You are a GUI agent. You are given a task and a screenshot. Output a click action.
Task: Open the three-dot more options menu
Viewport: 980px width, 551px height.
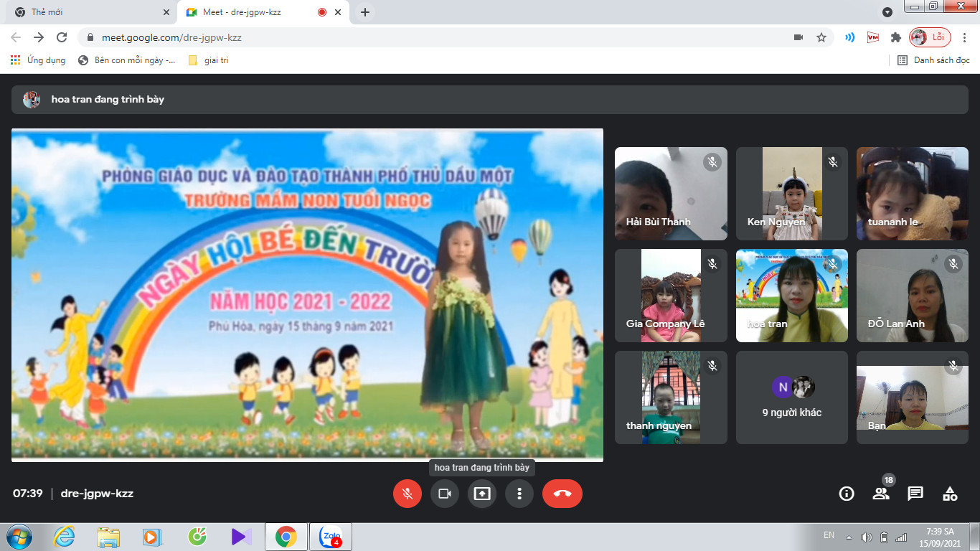519,494
